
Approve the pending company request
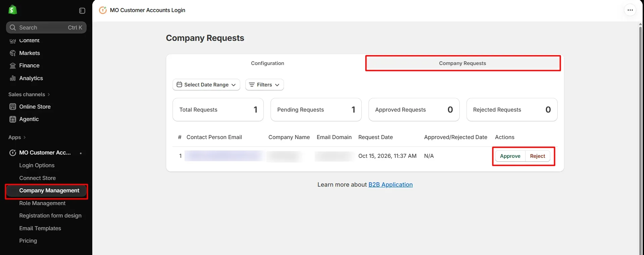[x=510, y=156]
